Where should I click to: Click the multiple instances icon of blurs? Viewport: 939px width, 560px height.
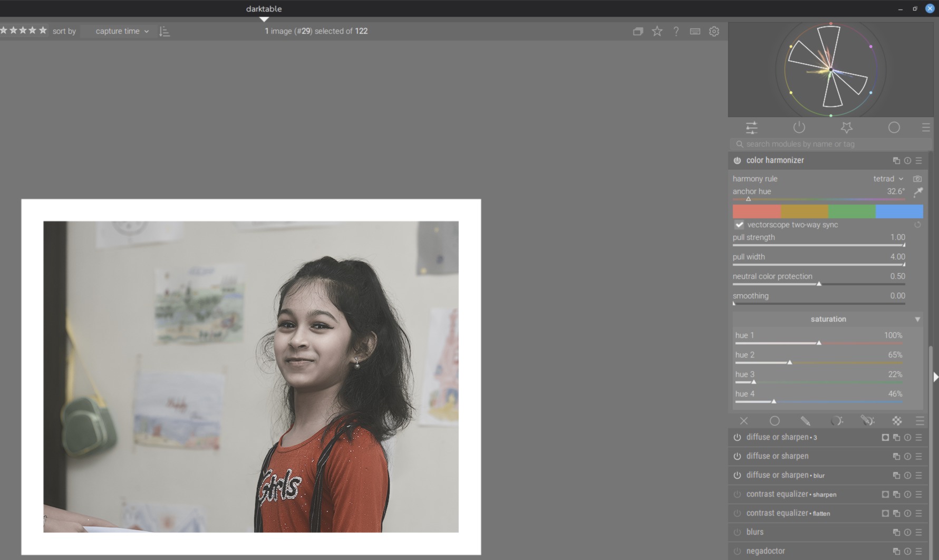(x=896, y=533)
